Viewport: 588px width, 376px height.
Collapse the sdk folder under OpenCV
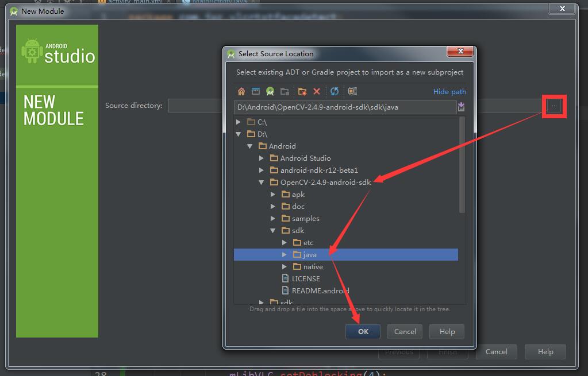tap(273, 230)
